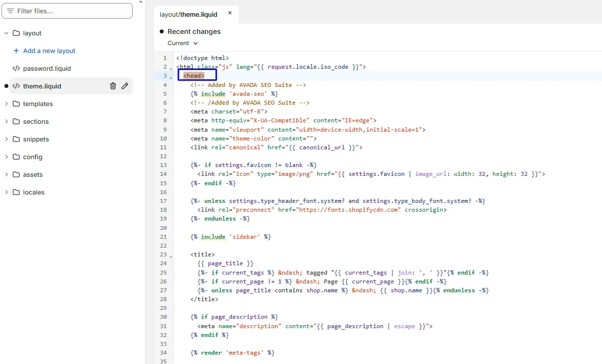
Task: Click the canonical link code line
Action: point(277,147)
